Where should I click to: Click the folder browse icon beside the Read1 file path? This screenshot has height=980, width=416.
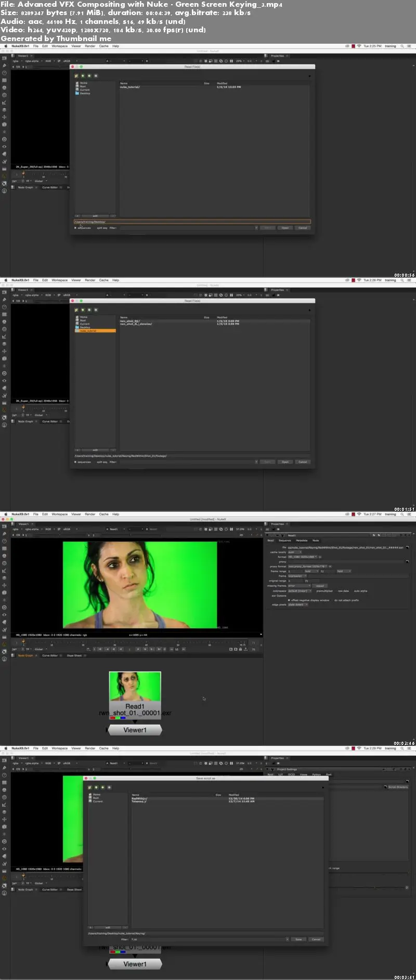(x=407, y=547)
